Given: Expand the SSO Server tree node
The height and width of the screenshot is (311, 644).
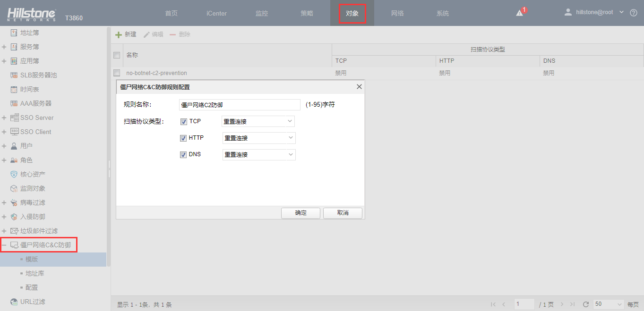Looking at the screenshot, I should tap(4, 118).
